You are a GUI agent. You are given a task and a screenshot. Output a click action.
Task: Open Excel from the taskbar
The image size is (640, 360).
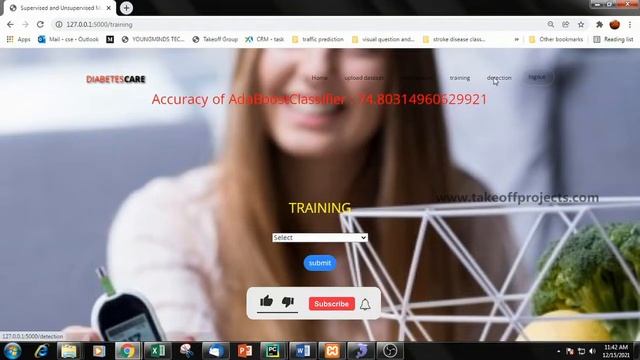click(x=157, y=351)
